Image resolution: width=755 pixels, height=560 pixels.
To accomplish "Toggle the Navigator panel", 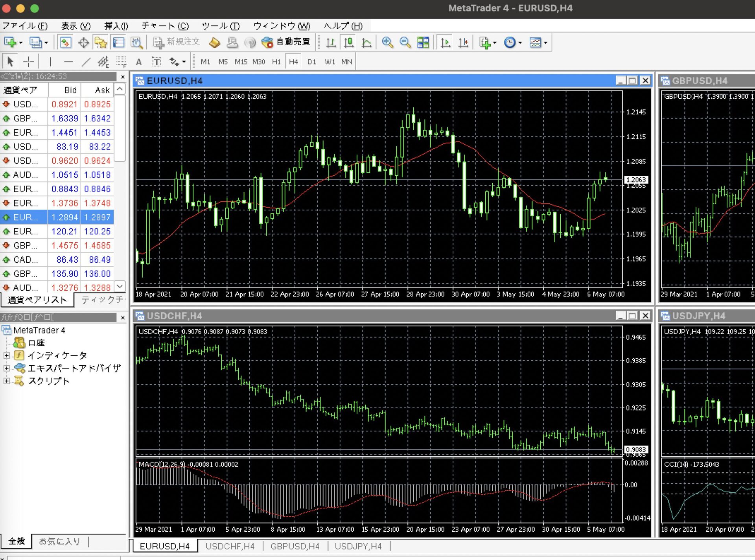I will click(101, 42).
